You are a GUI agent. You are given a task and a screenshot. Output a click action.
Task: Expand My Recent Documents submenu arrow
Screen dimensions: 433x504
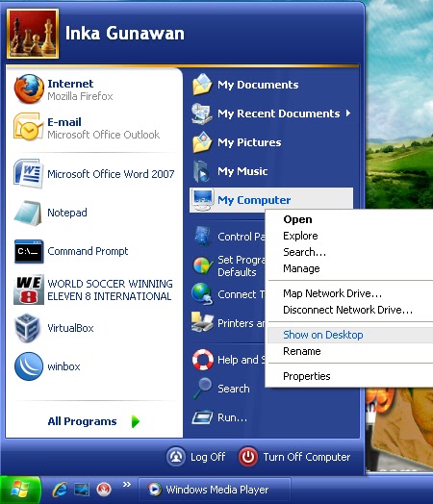[348, 113]
